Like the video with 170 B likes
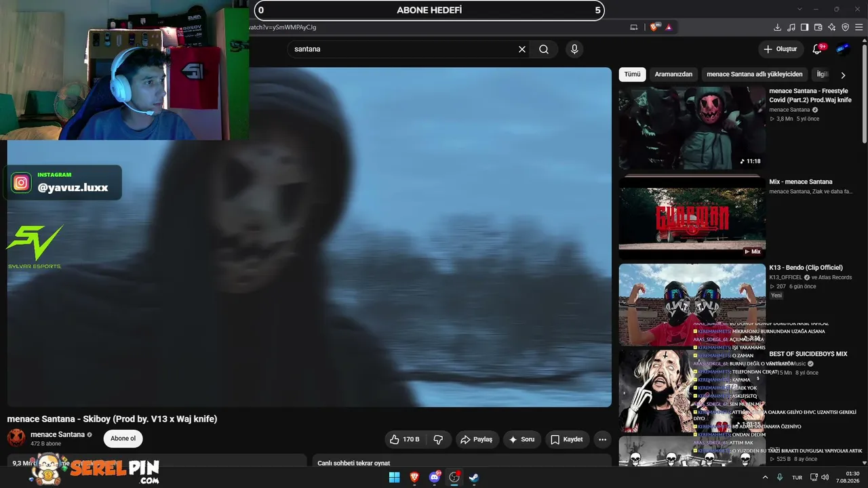Image resolution: width=868 pixels, height=488 pixels. (405, 439)
